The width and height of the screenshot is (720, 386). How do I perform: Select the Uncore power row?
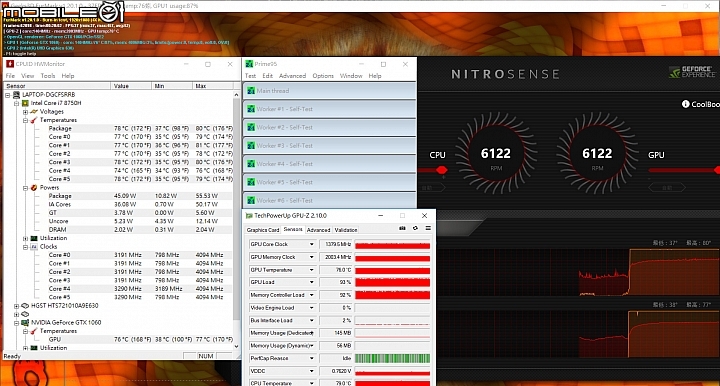tap(118, 221)
